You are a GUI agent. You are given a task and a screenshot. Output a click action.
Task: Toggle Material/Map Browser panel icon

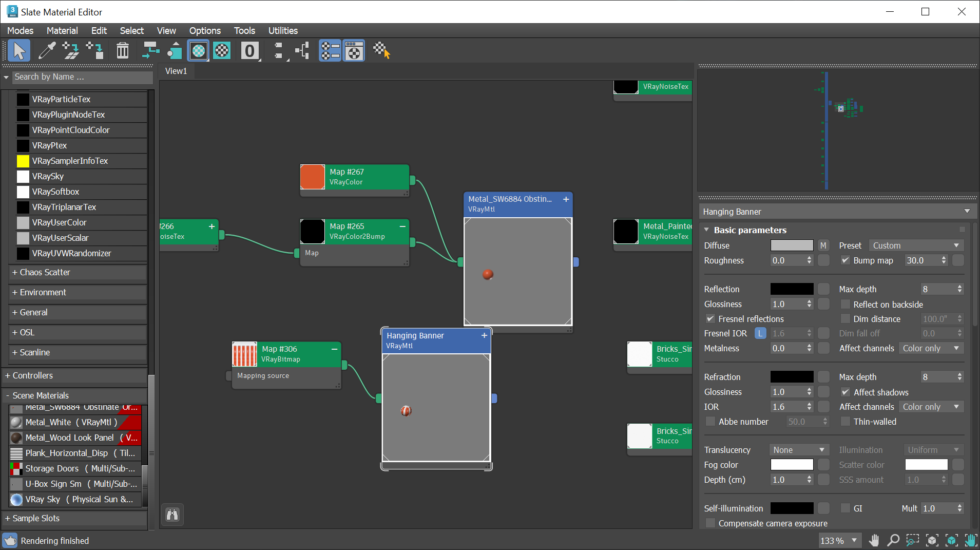click(330, 51)
